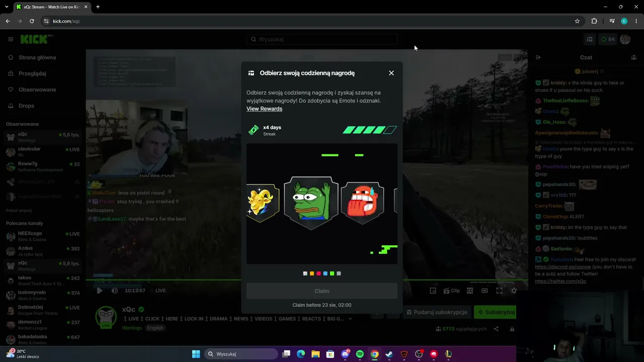Open Dobrodziej recommended channel
The width and height of the screenshot is (644, 362).
click(x=43, y=310)
